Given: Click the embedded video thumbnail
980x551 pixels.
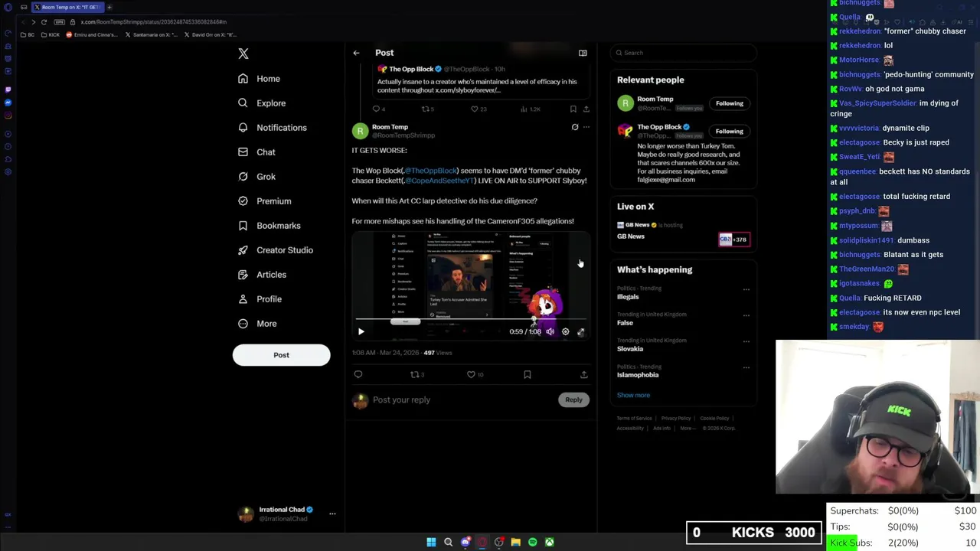Looking at the screenshot, I should (x=470, y=285).
